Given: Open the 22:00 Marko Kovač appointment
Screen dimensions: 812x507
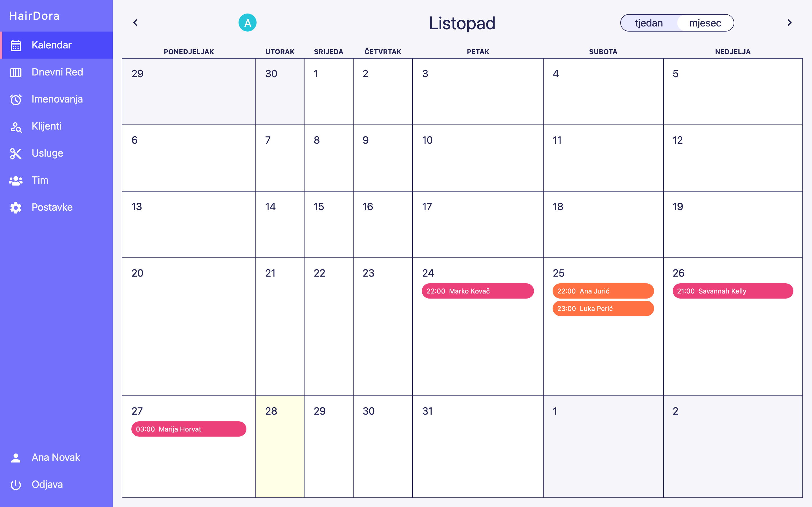Looking at the screenshot, I should (x=477, y=291).
